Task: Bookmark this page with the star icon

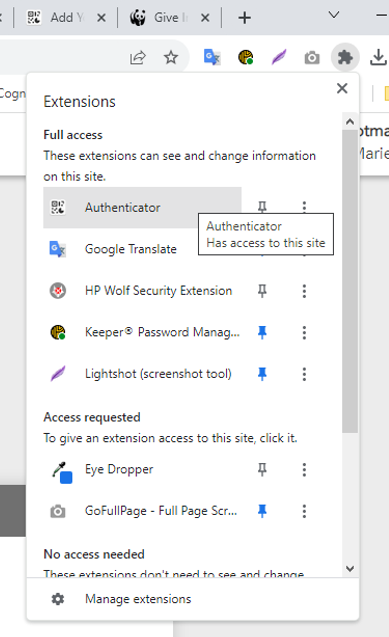Action: pos(171,57)
